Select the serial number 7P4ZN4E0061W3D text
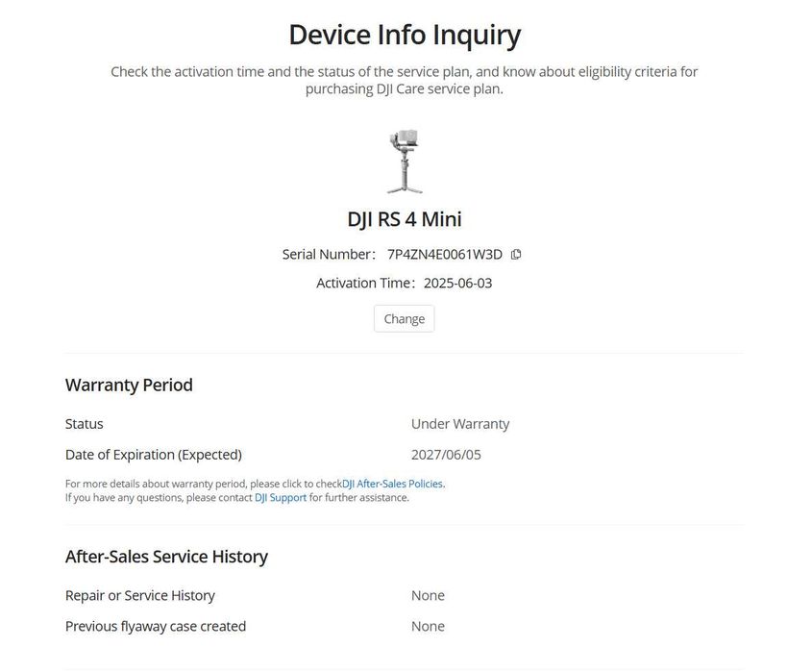 pyautogui.click(x=445, y=255)
